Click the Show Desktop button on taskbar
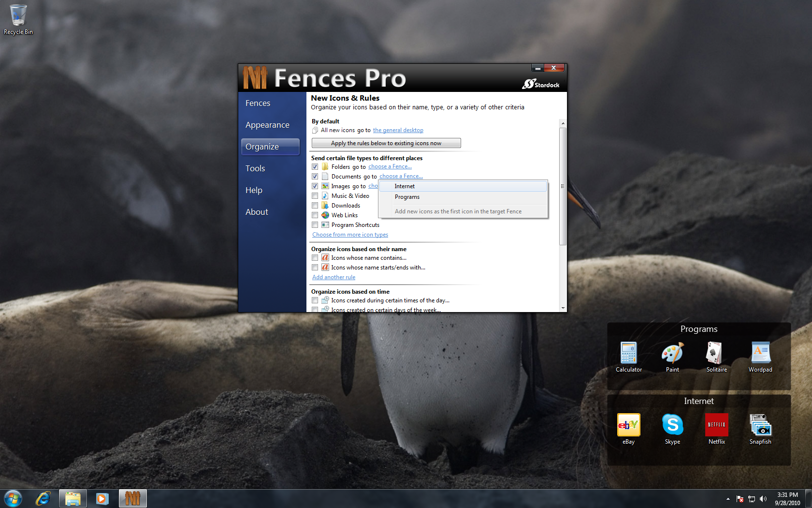812x508 pixels. click(809, 499)
